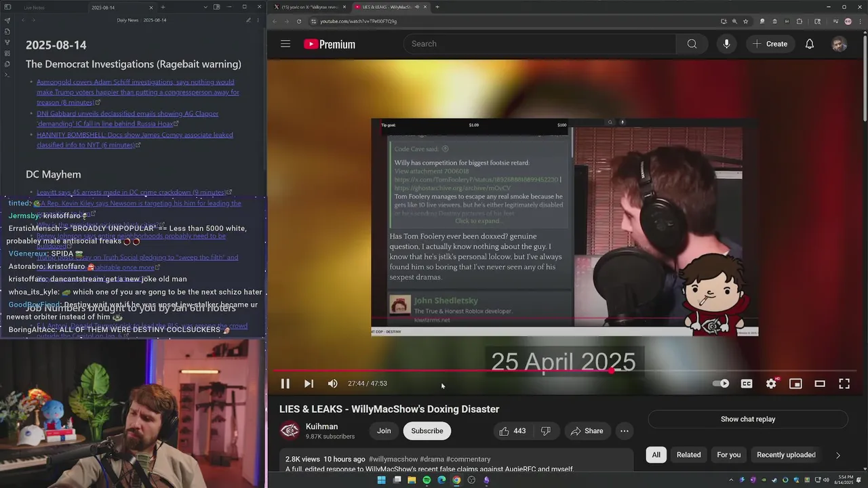This screenshot has width=868, height=488.
Task: Go to YouTube Premium home logo
Action: [x=330, y=44]
